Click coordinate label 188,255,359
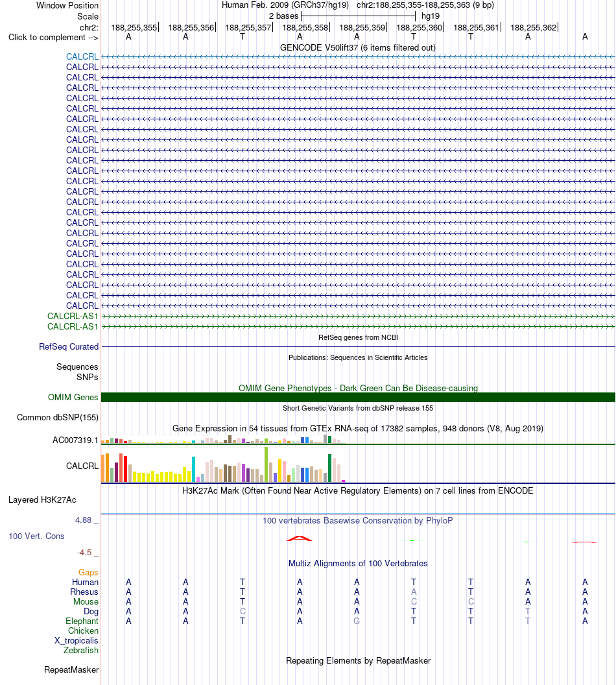The image size is (616, 685). pyautogui.click(x=362, y=27)
